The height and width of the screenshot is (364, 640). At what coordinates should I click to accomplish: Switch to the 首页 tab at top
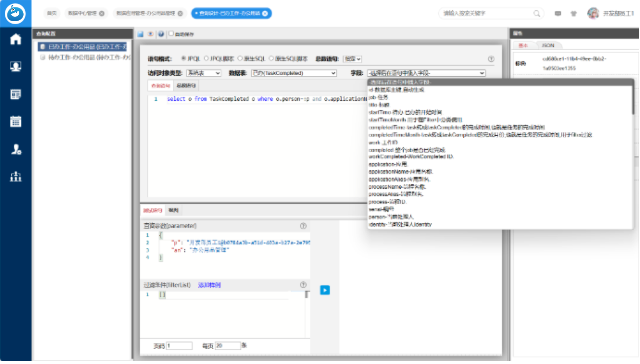(51, 13)
